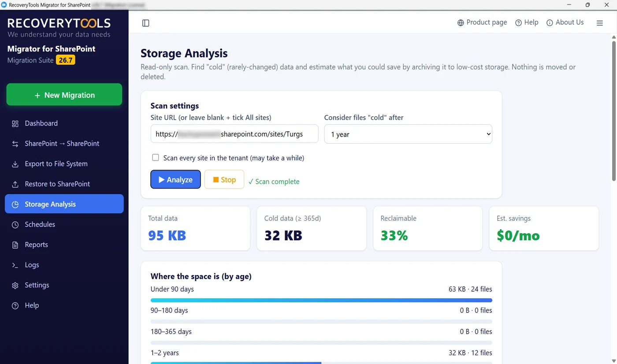The image size is (617, 364).
Task: Click the 33% reclaimable value
Action: (394, 235)
